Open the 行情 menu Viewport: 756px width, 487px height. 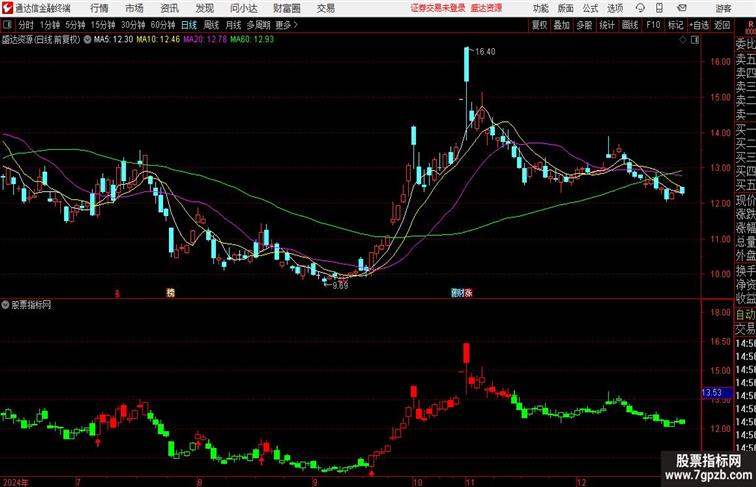(99, 8)
